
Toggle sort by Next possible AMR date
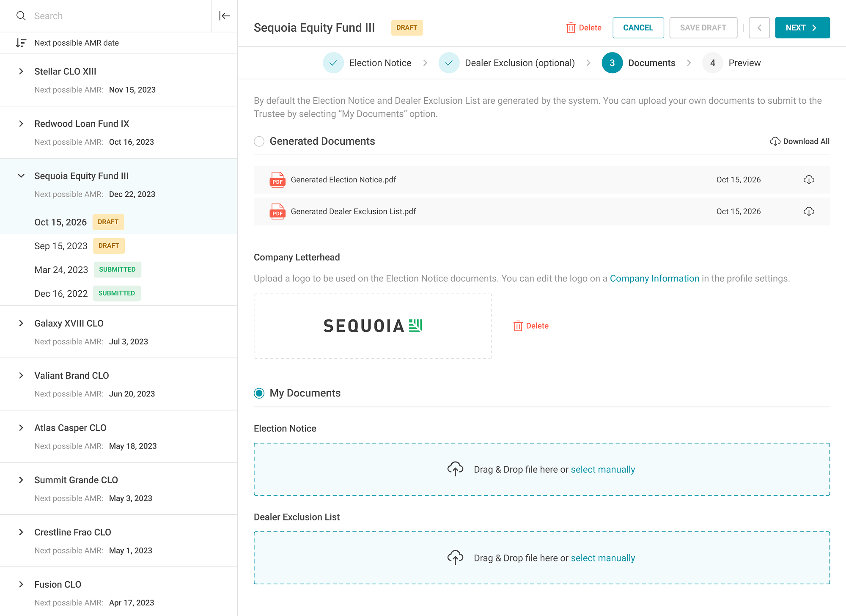pos(21,43)
